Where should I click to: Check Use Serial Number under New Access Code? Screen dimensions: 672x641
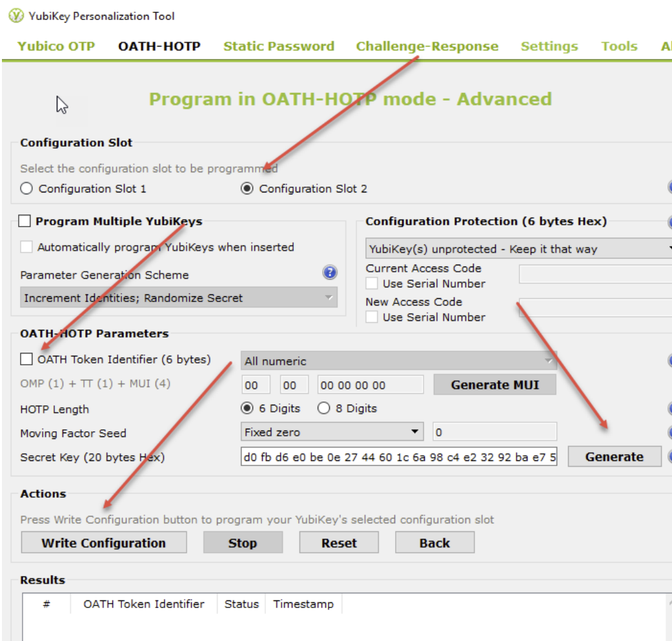pos(372,317)
